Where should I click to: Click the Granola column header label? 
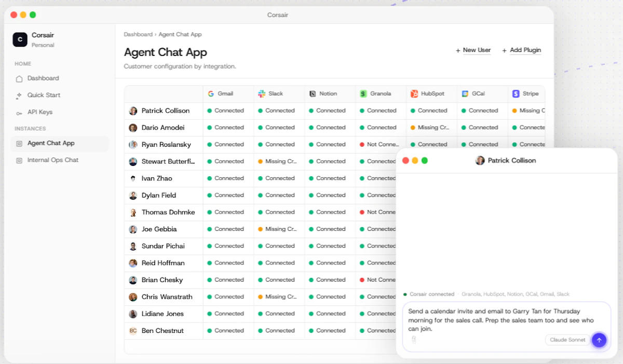point(381,94)
